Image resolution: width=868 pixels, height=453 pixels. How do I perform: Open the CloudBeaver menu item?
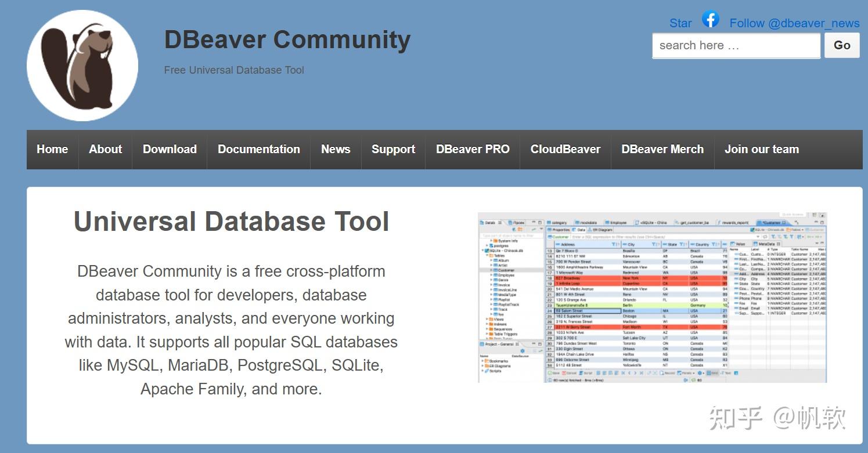click(x=566, y=149)
